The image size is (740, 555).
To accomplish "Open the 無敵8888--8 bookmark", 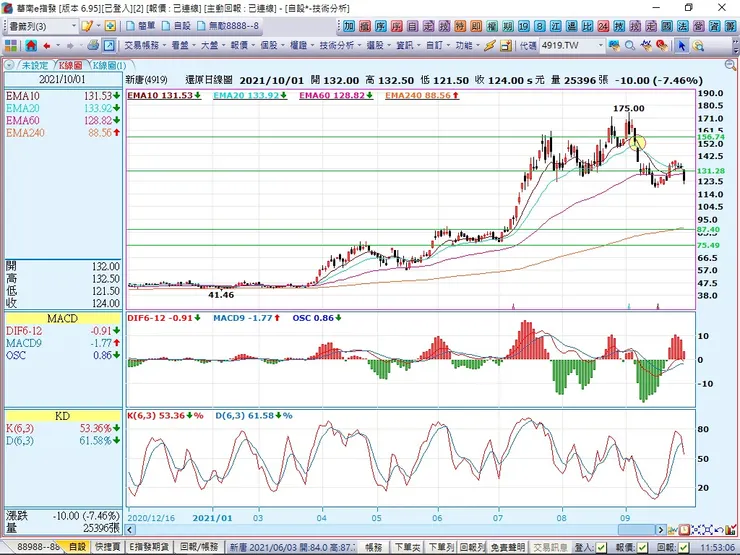I will coord(227,26).
